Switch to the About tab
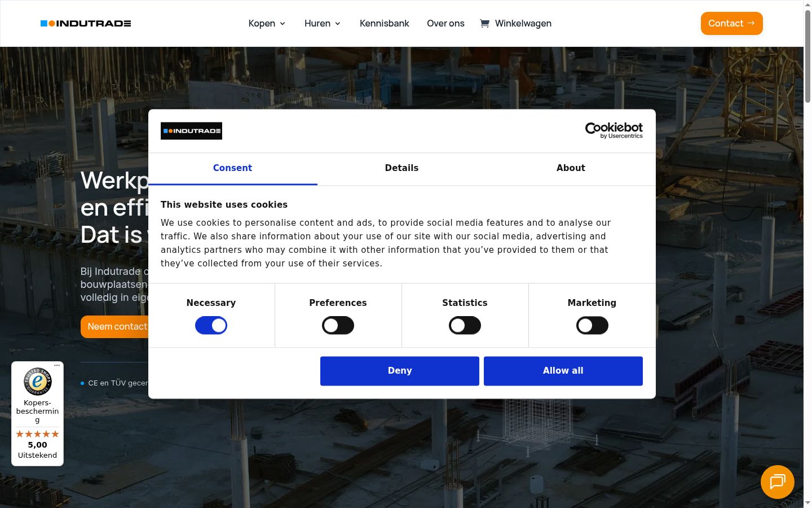Screen dimensions: 812x508 571,168
